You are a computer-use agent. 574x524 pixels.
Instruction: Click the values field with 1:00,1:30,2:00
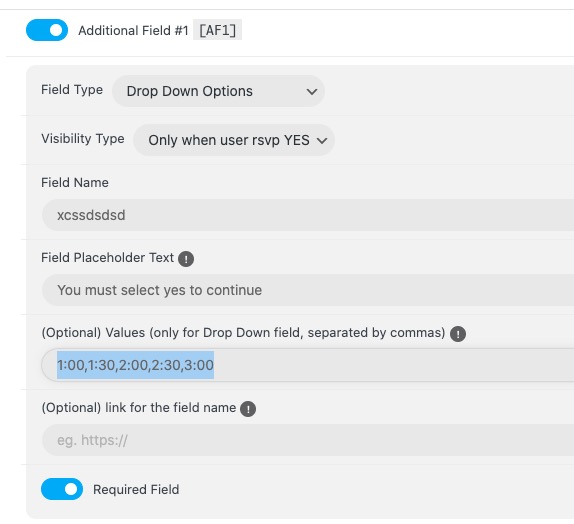click(308, 365)
